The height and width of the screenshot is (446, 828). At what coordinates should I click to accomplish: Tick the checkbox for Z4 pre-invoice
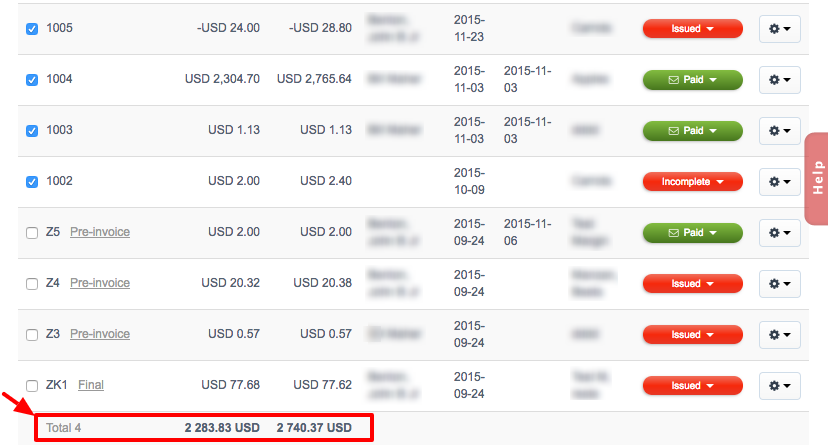32,284
